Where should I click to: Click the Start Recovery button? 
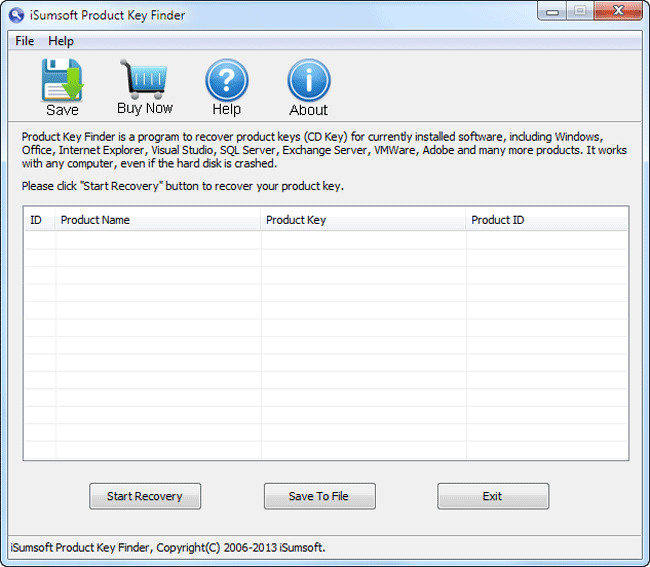pyautogui.click(x=145, y=496)
